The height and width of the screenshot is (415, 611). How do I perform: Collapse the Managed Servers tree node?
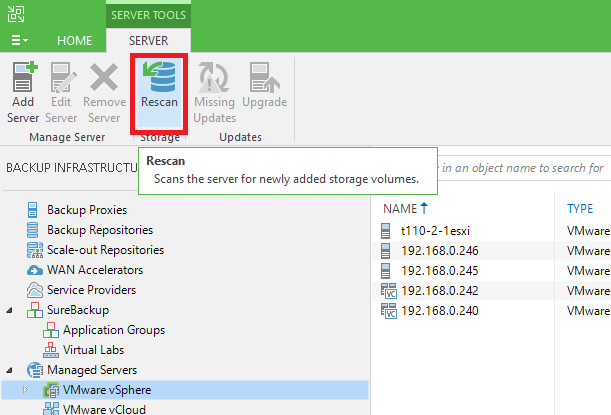pyautogui.click(x=9, y=370)
